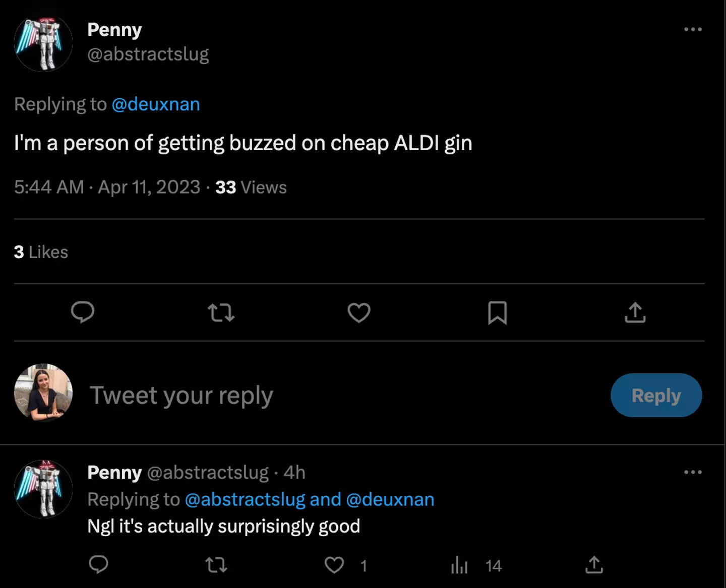Like the 'surprisingly good' reply tweet
The image size is (726, 588).
pos(334,565)
